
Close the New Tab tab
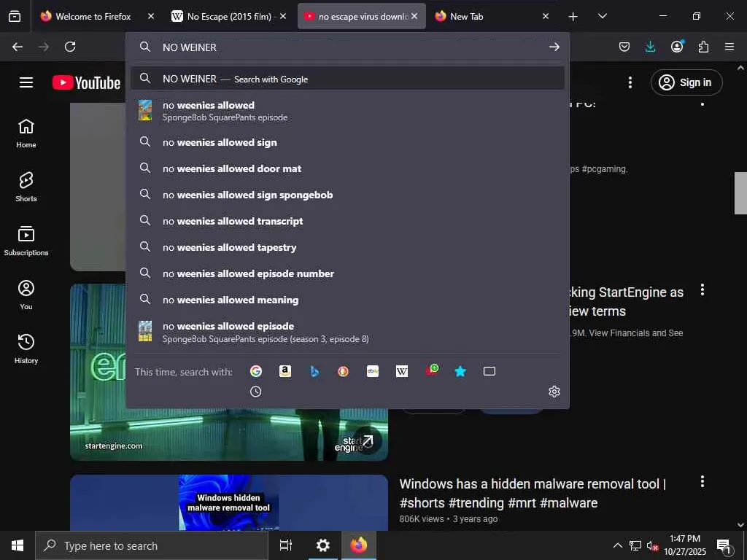pos(546,16)
